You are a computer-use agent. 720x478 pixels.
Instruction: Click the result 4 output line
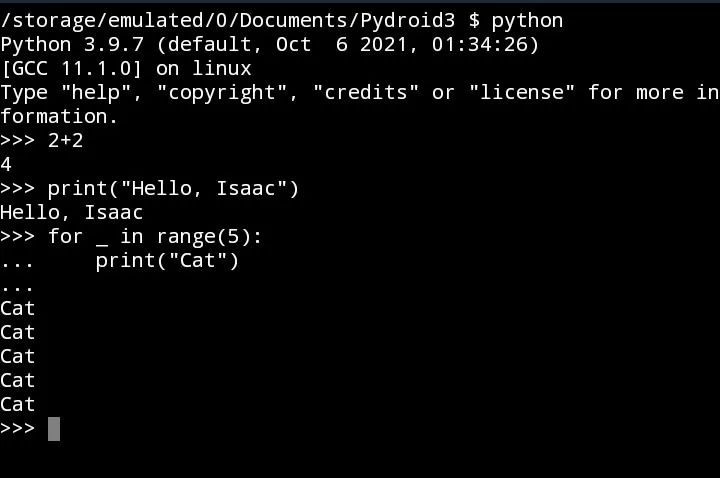[6, 164]
